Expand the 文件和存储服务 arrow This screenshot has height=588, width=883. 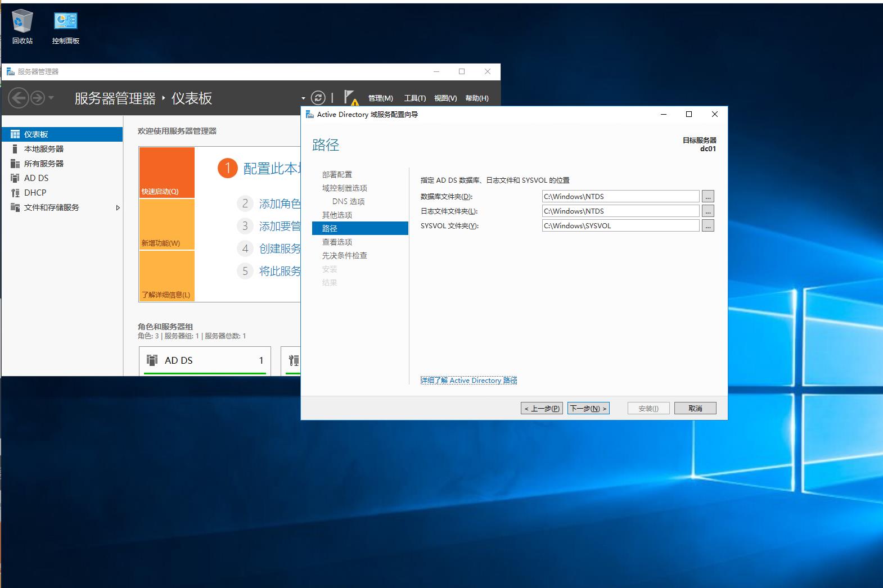click(118, 208)
